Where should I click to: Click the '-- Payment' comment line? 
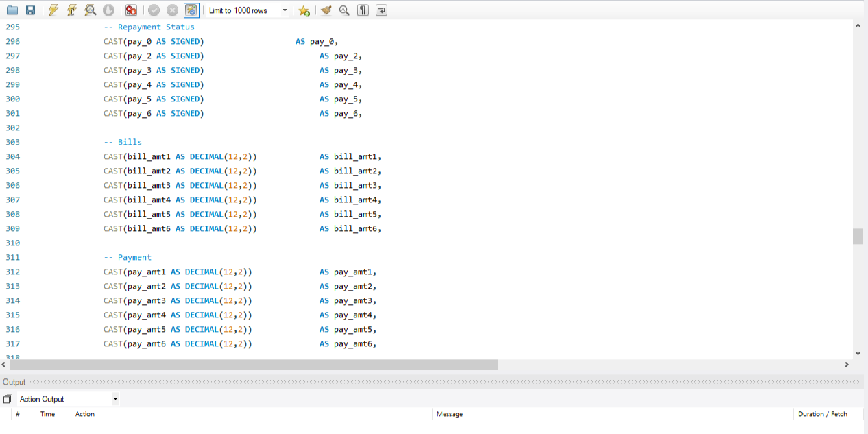128,258
